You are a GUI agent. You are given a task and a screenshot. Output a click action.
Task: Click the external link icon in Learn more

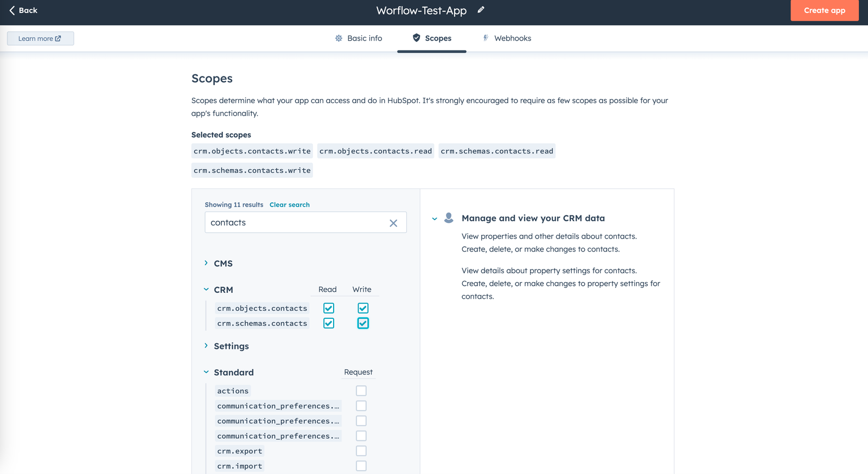(x=58, y=39)
